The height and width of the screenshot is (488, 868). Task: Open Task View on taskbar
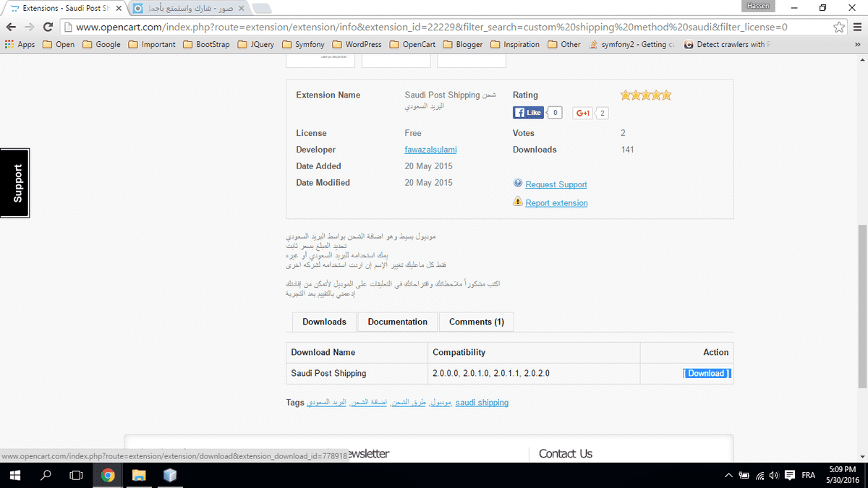click(x=76, y=475)
